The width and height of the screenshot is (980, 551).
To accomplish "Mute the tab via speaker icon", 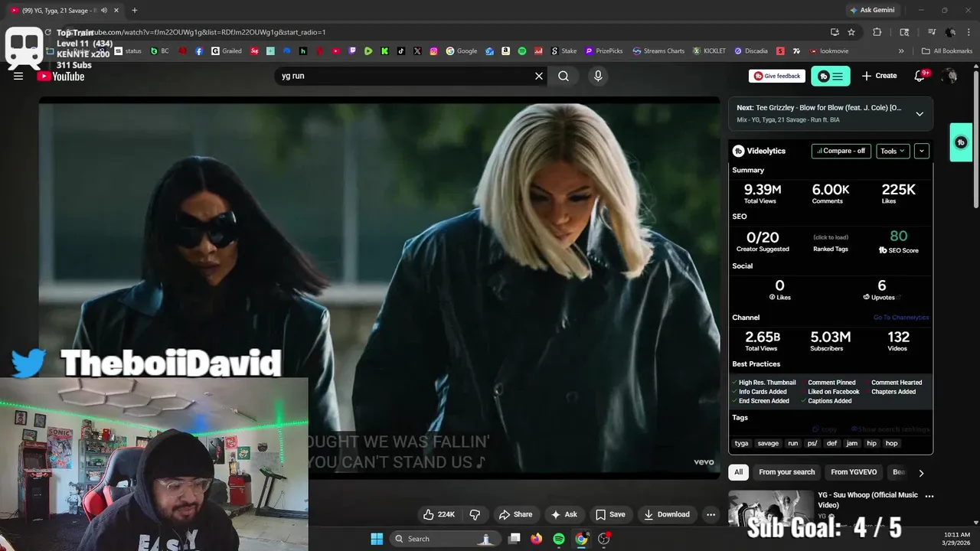I will pyautogui.click(x=103, y=11).
